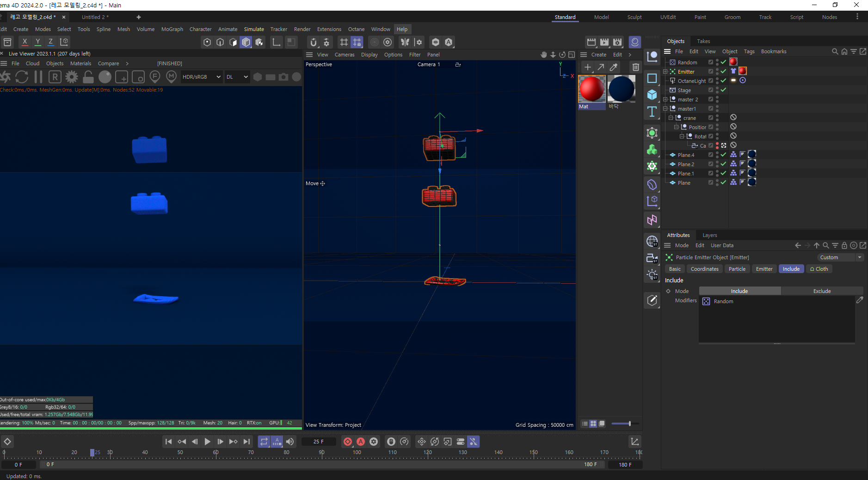
Task: Open HDR/sRGB color space dropdown
Action: tap(202, 77)
